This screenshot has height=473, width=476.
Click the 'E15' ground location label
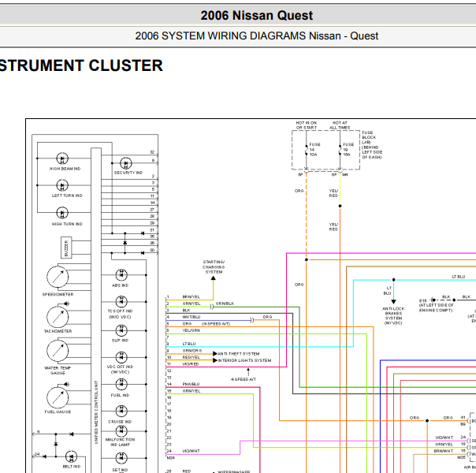(x=423, y=300)
